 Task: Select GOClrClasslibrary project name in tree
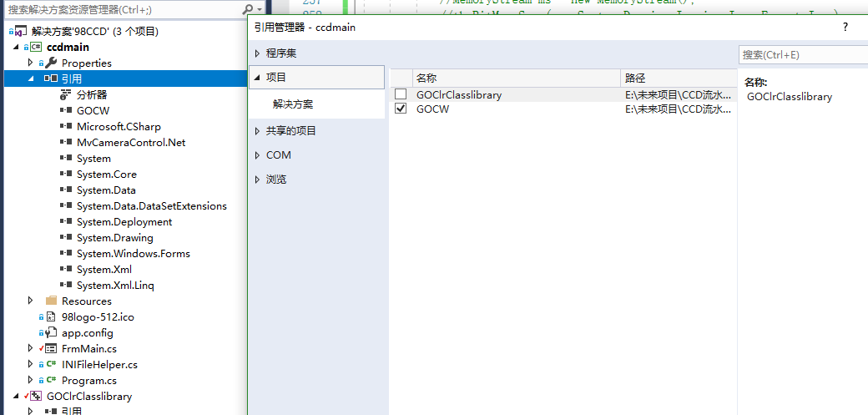point(89,396)
